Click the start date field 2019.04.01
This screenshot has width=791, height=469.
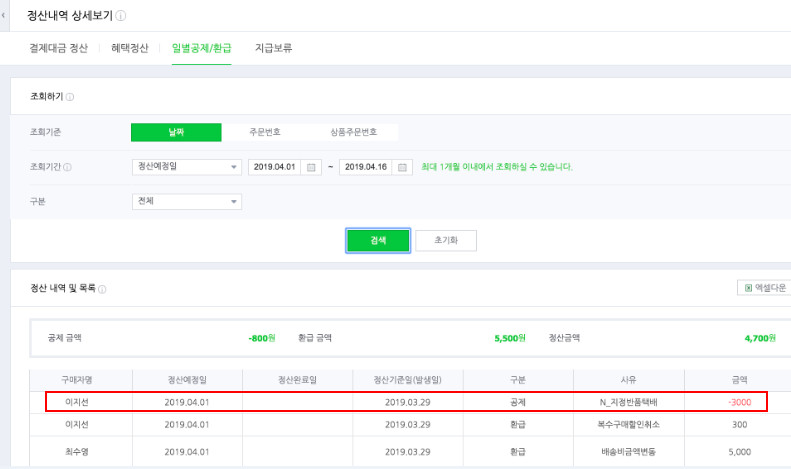tap(275, 167)
